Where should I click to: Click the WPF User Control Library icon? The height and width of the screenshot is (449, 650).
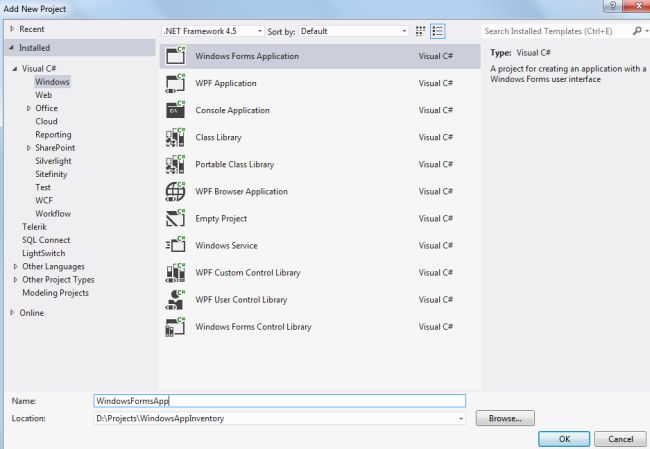[175, 299]
